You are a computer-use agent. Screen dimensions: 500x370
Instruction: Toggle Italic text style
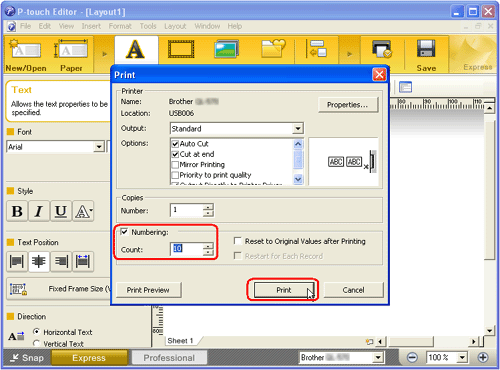point(39,211)
